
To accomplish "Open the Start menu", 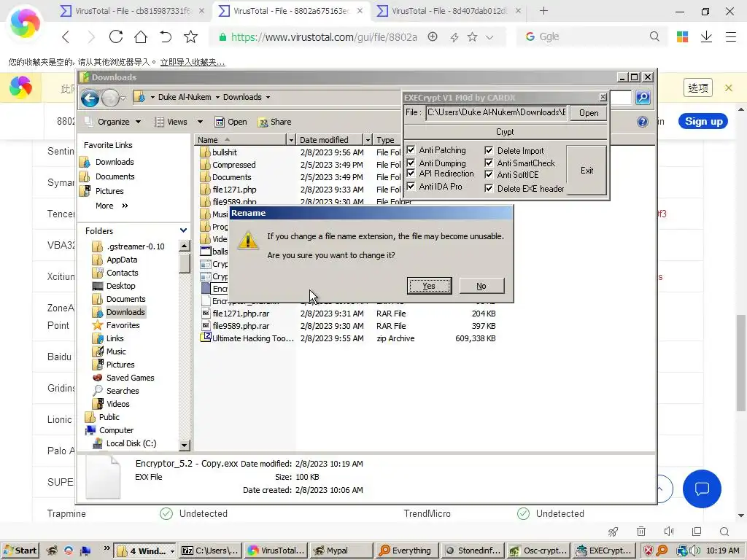I will pos(20,551).
